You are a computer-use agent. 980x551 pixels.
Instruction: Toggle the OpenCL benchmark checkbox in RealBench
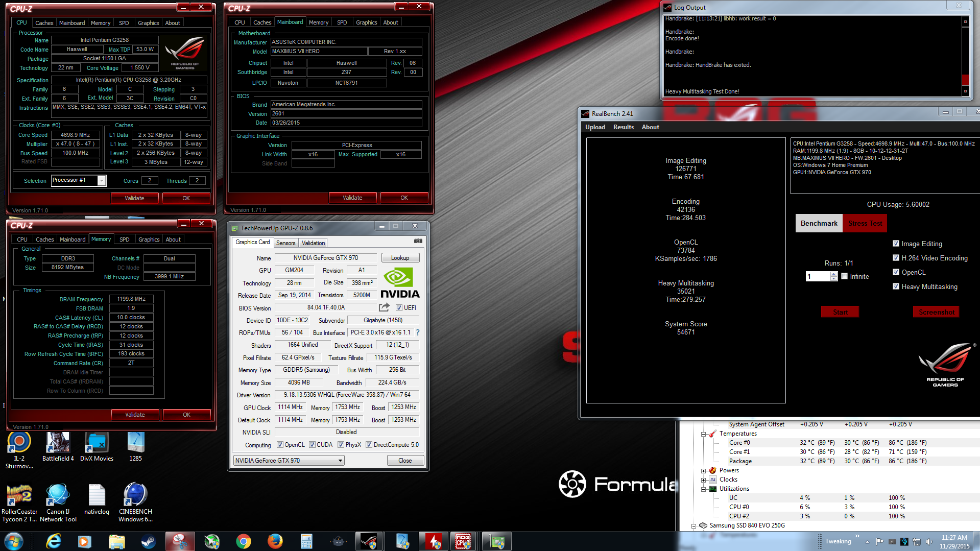(896, 272)
